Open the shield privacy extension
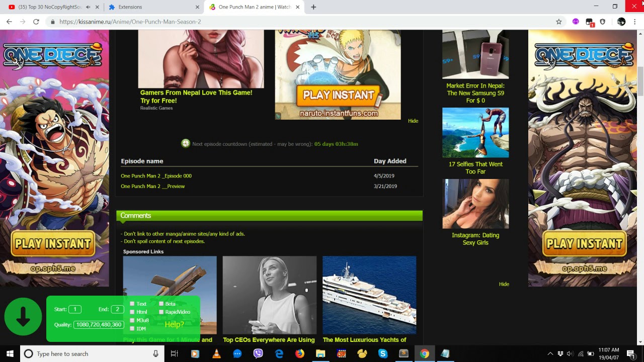This screenshot has height=362, width=644. [x=603, y=22]
